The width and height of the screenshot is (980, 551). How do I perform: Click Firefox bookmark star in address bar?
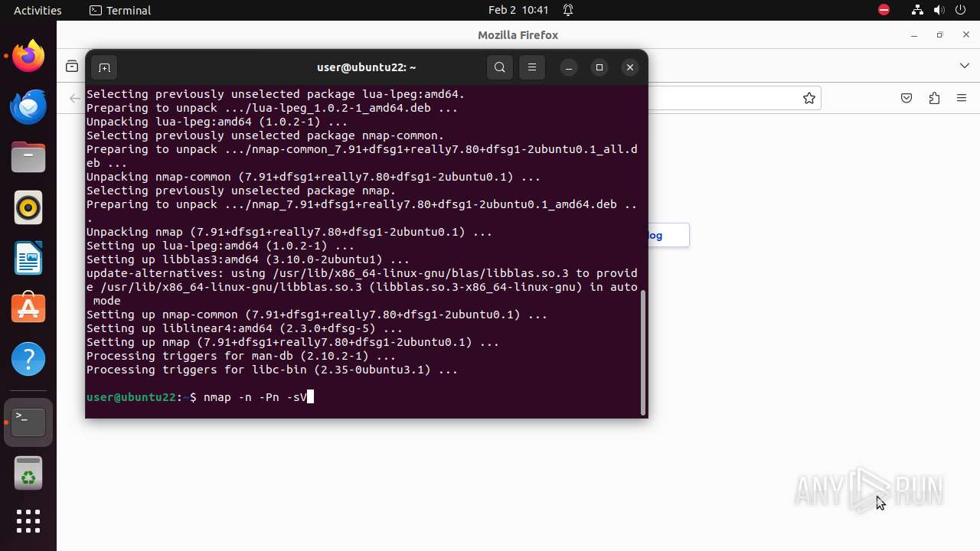(x=809, y=98)
